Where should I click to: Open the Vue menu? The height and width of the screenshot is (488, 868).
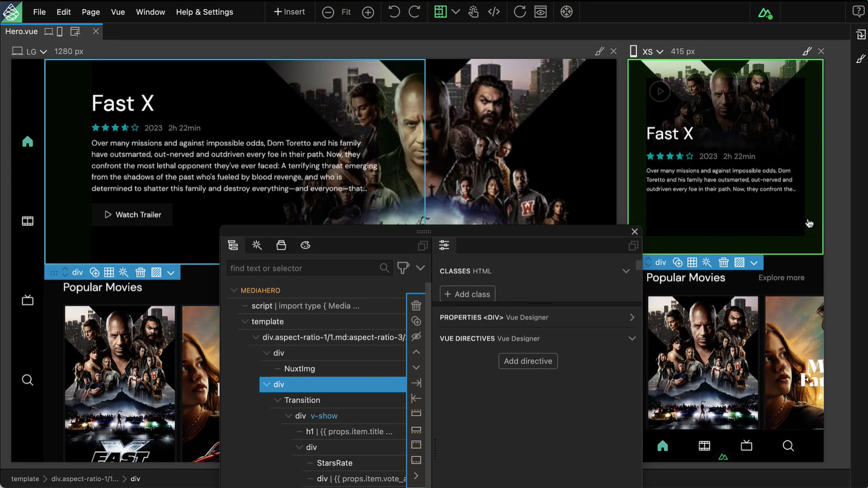pyautogui.click(x=118, y=12)
